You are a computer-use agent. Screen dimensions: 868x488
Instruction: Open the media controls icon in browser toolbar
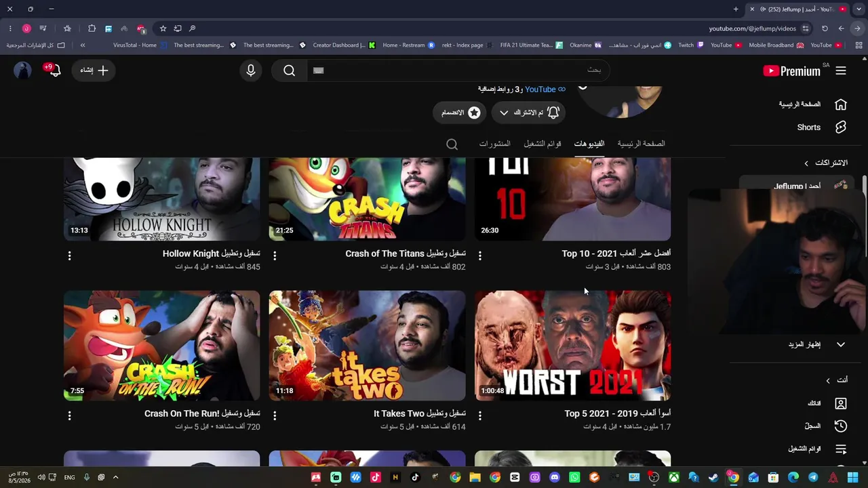click(x=43, y=28)
